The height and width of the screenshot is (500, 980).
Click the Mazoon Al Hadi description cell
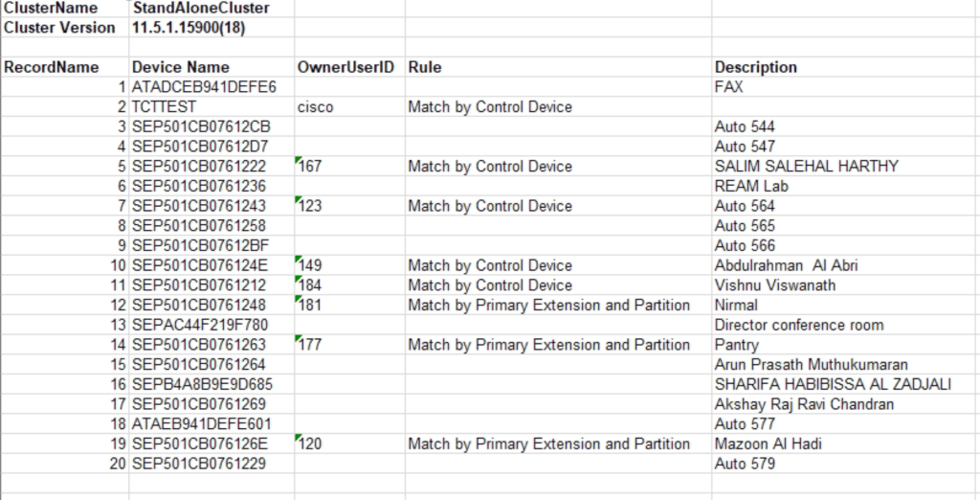(x=768, y=443)
